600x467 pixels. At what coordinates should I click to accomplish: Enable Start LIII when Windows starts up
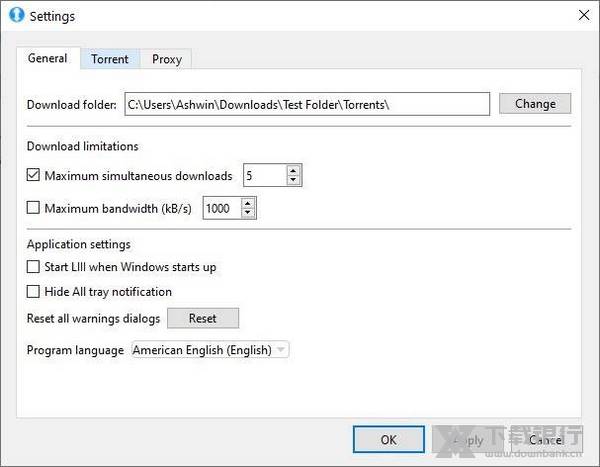[x=33, y=267]
